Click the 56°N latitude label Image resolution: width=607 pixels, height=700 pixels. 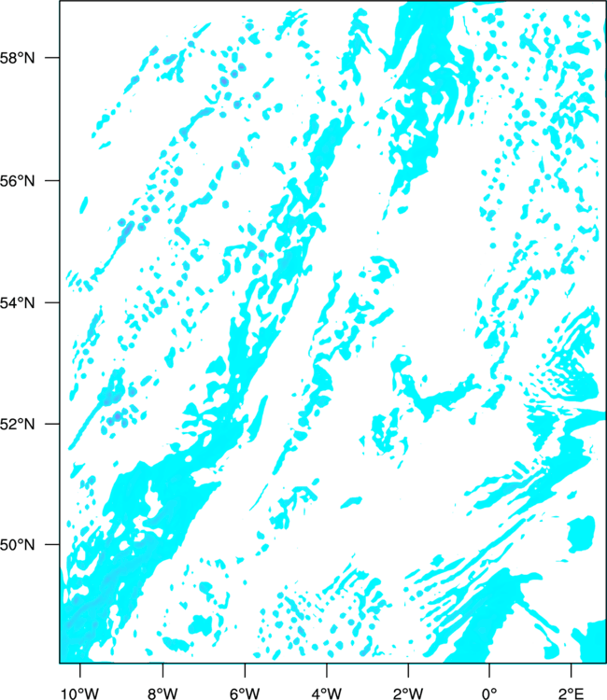27,180
